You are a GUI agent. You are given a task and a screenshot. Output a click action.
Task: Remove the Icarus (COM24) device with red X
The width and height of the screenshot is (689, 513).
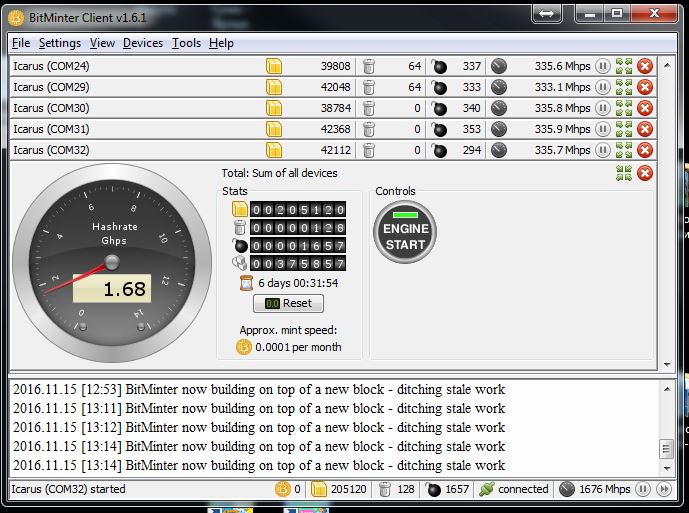coord(645,66)
